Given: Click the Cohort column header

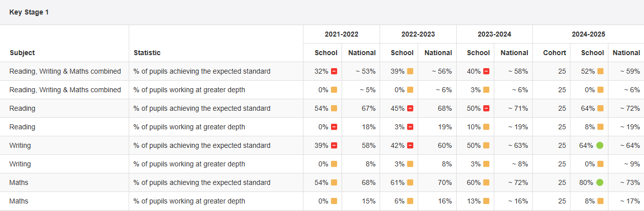Looking at the screenshot, I should [x=554, y=53].
